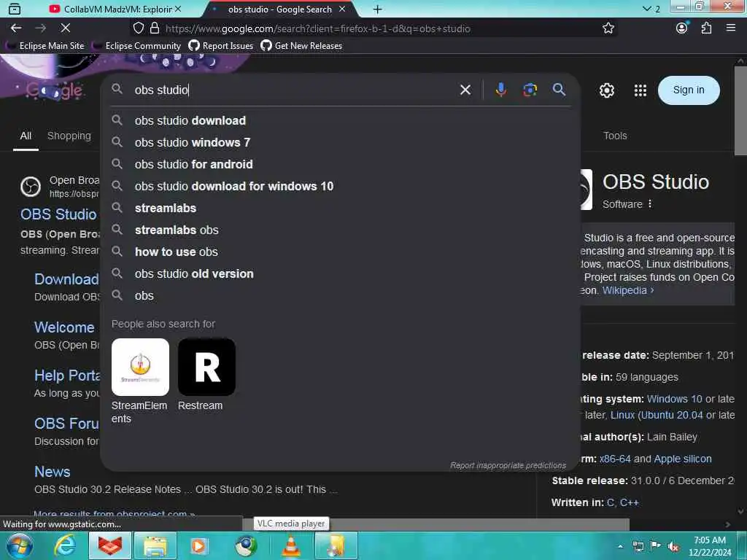Click the Sign in button
The height and width of the screenshot is (560, 747).
tap(689, 90)
